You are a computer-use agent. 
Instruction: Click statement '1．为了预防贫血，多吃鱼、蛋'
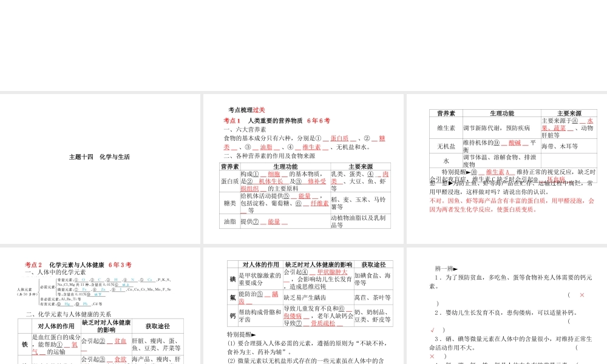(511, 281)
